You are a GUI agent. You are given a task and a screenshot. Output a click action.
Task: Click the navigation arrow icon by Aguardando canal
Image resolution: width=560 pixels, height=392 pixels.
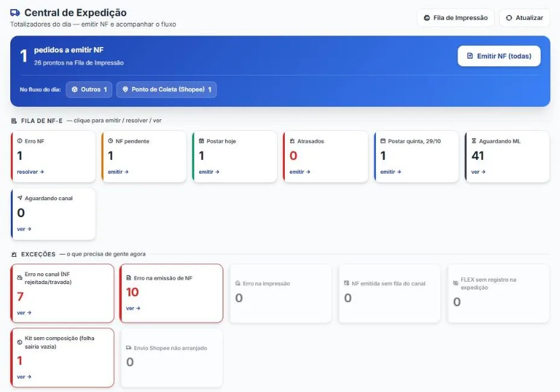click(x=20, y=198)
